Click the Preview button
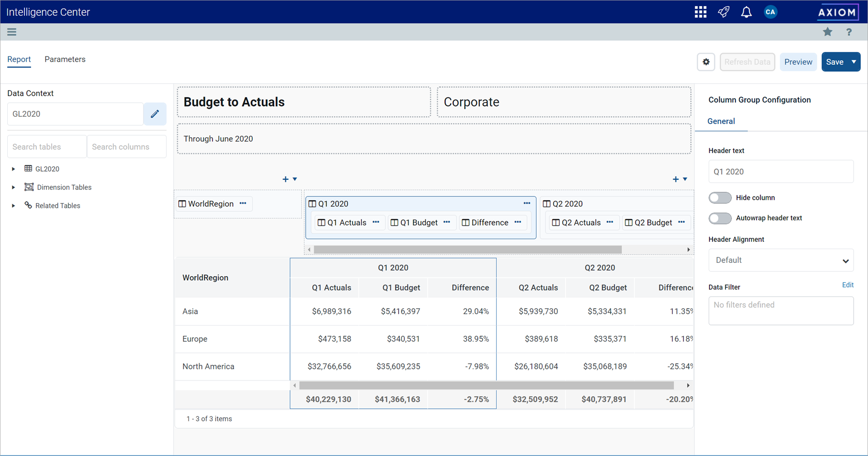 pyautogui.click(x=798, y=62)
